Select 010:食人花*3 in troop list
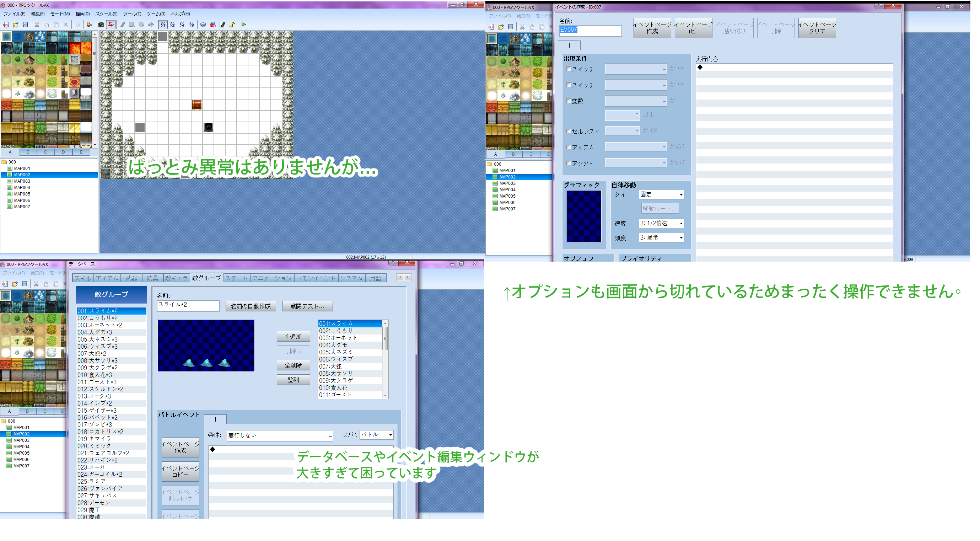This screenshot has width=980, height=541. (112, 375)
